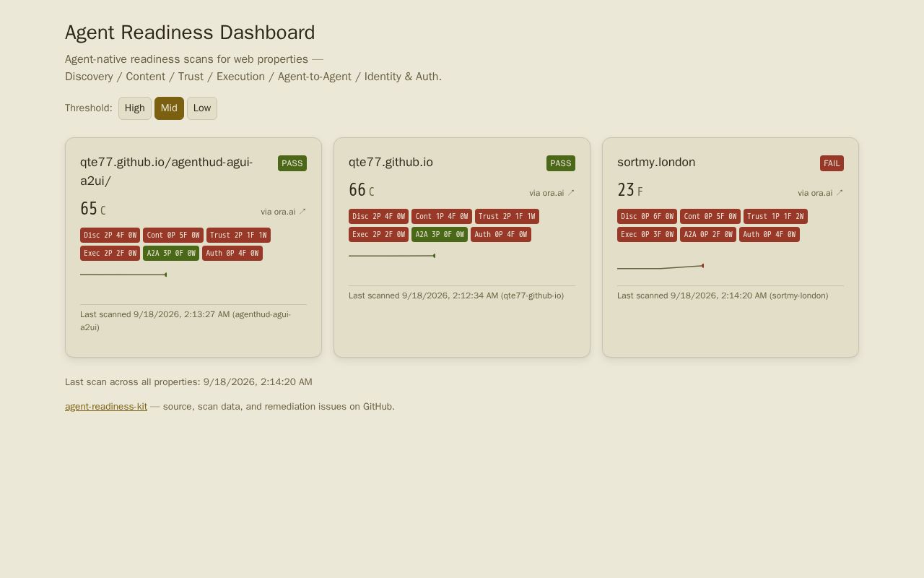
Task: Select the Low threshold option
Action: click(x=202, y=108)
